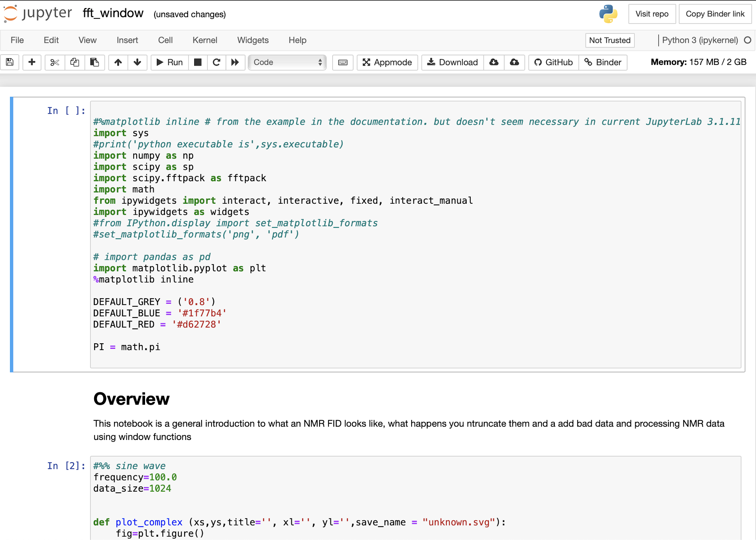The height and width of the screenshot is (540, 756).
Task: Open the Cell menu
Action: coord(165,40)
